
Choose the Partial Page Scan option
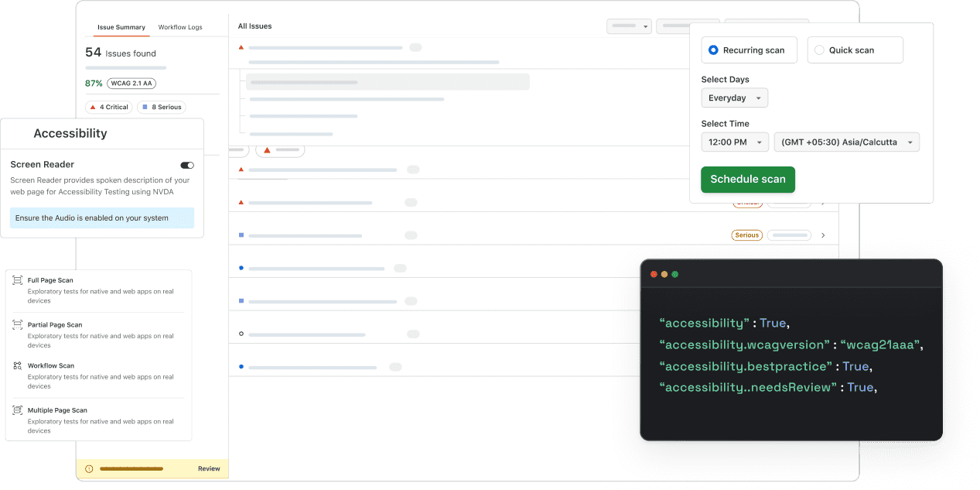pyautogui.click(x=98, y=335)
